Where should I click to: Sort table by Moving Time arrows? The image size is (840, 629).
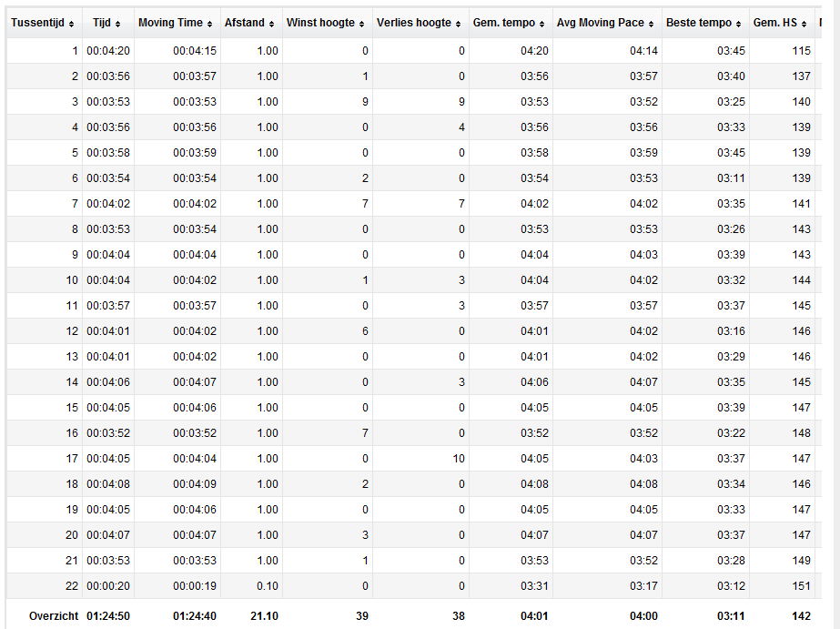(209, 24)
